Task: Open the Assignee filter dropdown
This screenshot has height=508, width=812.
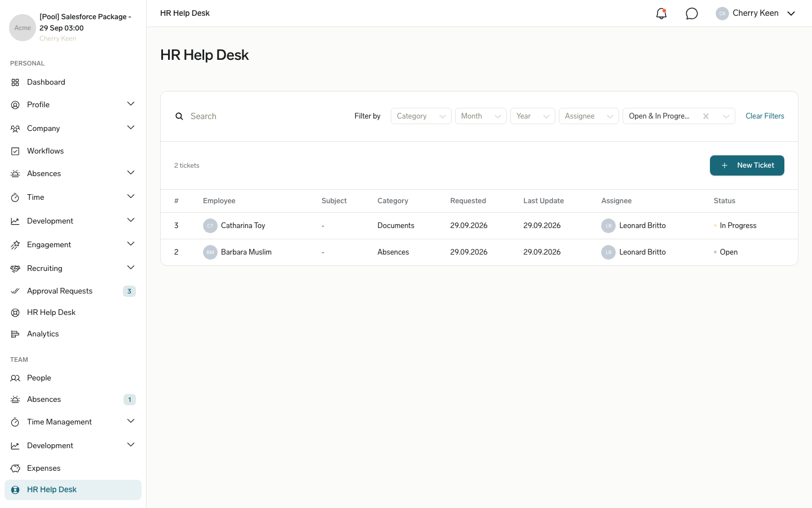Action: coord(589,116)
